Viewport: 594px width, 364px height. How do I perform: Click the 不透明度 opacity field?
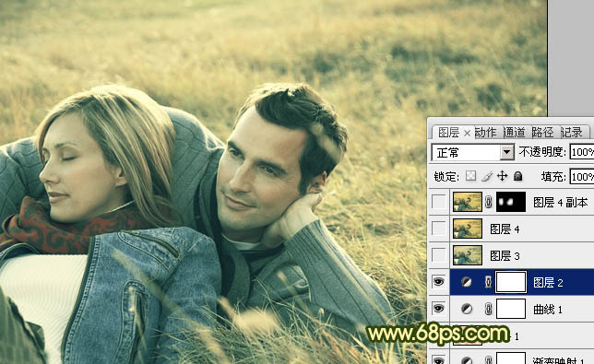[x=582, y=152]
